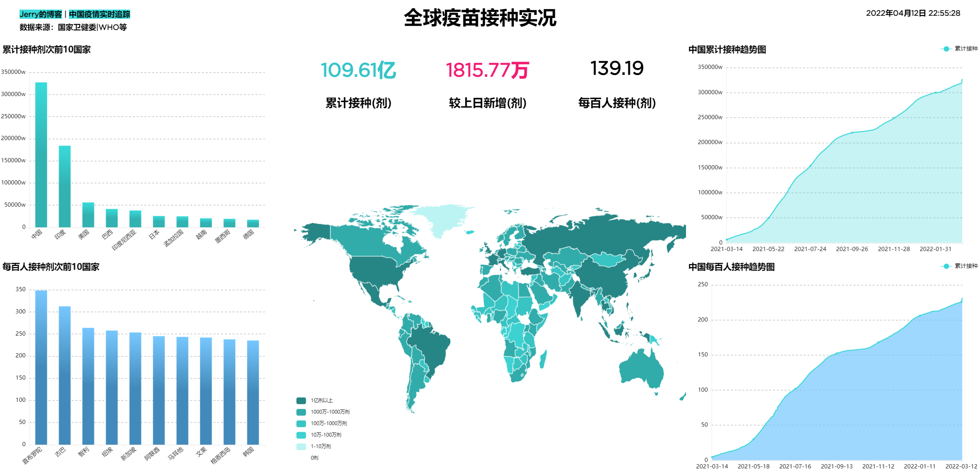Click India on the world map
980x473 pixels.
tap(580, 298)
